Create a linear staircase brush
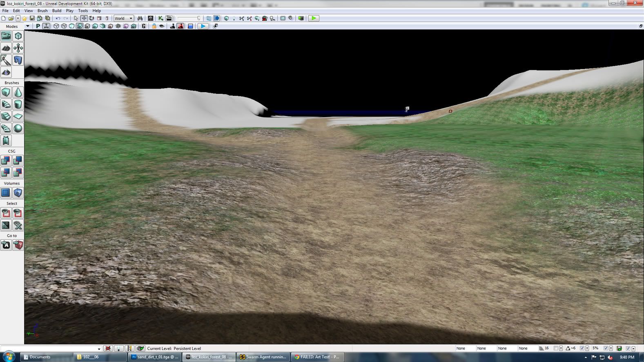Screen dimensions: 644x362 (6, 117)
